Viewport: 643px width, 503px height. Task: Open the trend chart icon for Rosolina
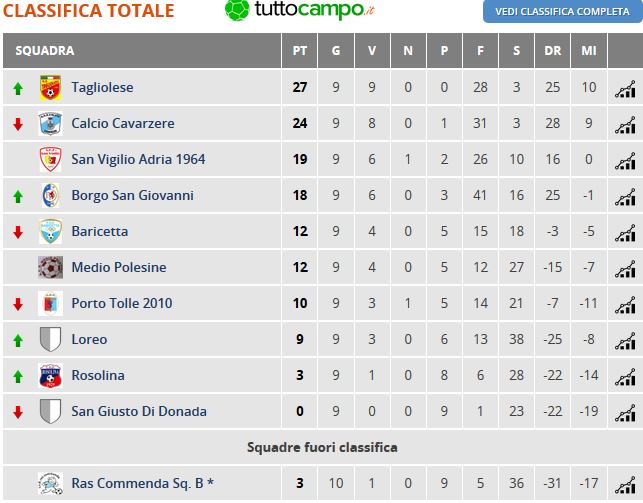point(625,376)
